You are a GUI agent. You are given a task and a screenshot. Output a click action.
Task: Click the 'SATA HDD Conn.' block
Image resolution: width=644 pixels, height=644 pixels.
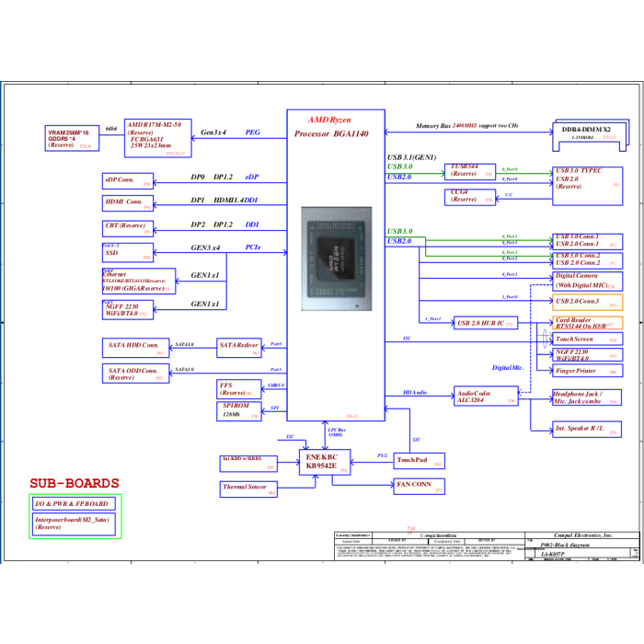click(135, 348)
